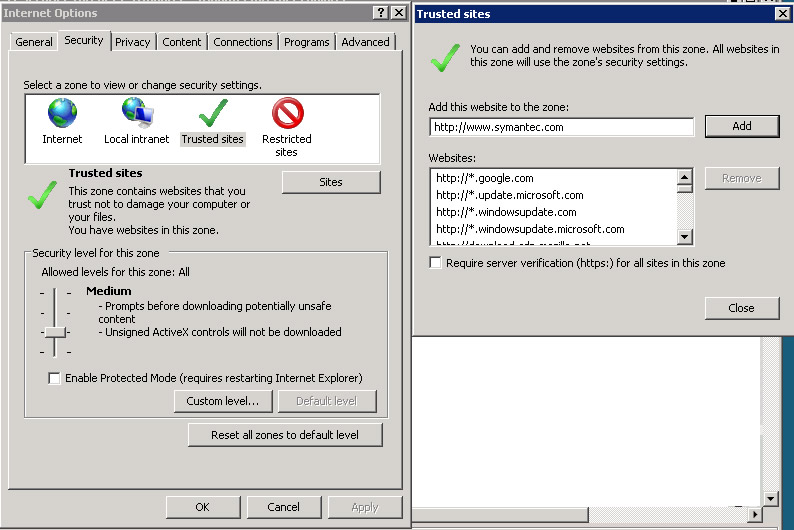
Task: Click Reset all zones to default level
Action: coord(285,435)
